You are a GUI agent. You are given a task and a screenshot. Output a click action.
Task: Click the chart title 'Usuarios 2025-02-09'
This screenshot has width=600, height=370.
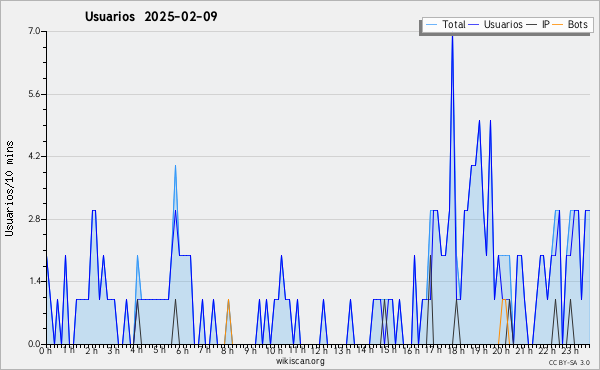pos(151,16)
